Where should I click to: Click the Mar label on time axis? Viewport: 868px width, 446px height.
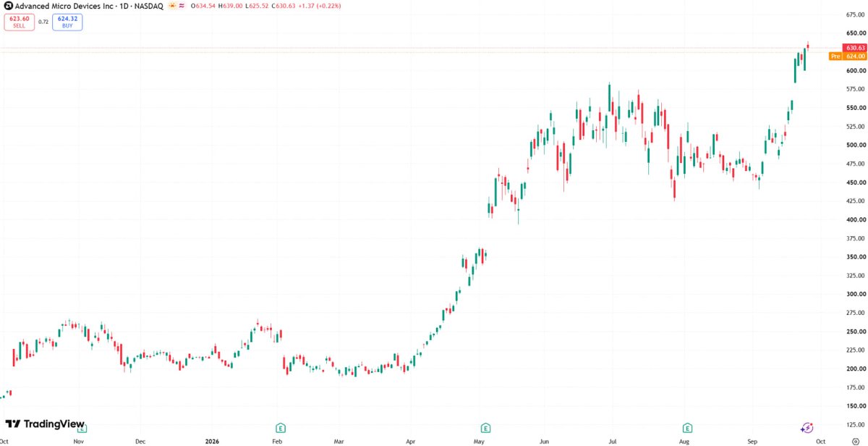pyautogui.click(x=339, y=441)
